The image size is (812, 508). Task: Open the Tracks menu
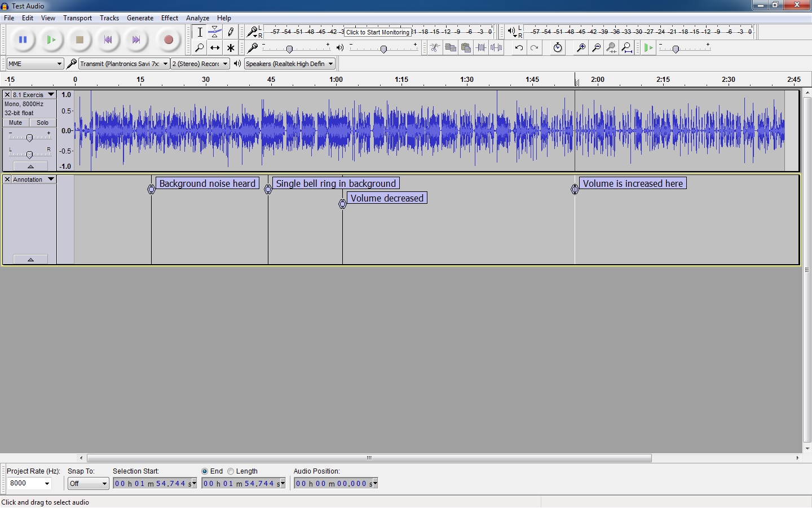109,18
